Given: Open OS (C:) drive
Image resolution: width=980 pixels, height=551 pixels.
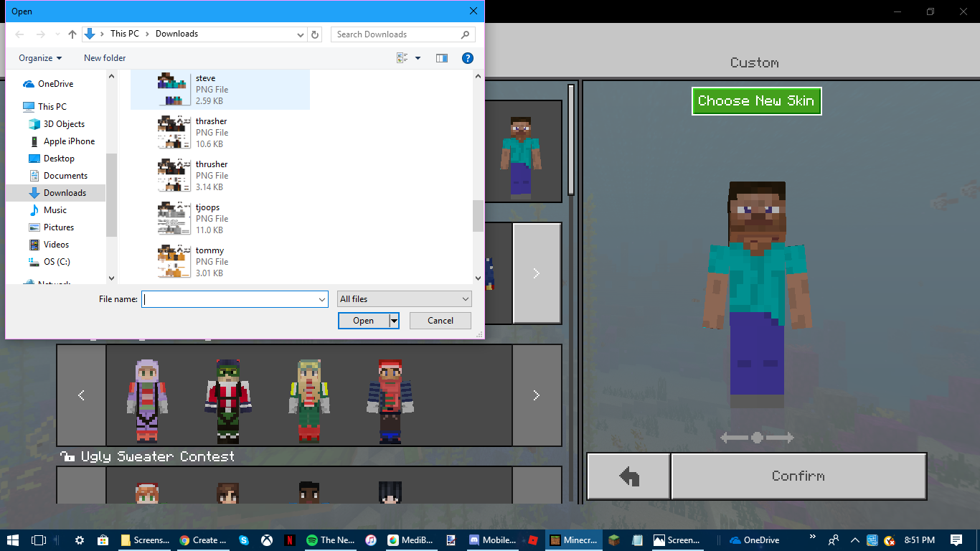Looking at the screenshot, I should click(x=57, y=262).
